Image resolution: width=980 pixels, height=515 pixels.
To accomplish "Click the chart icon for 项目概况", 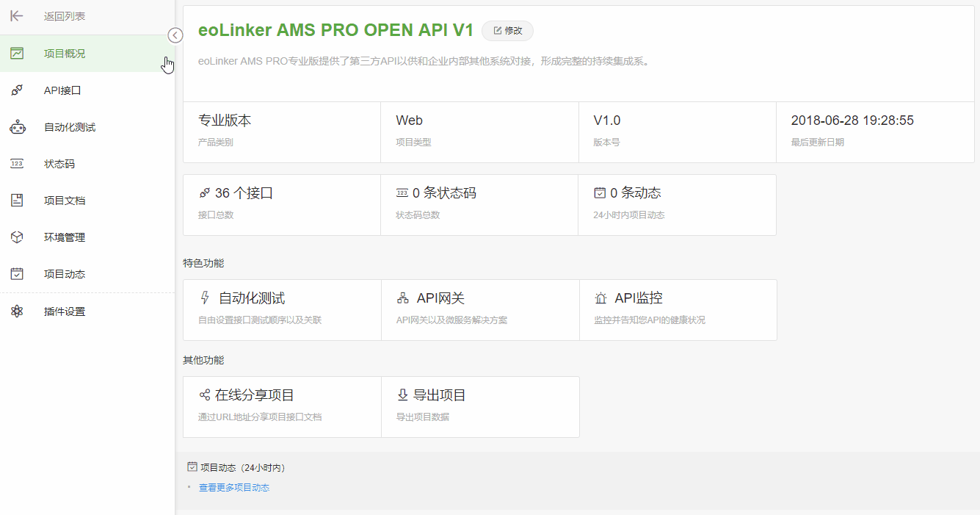I will tap(17, 53).
